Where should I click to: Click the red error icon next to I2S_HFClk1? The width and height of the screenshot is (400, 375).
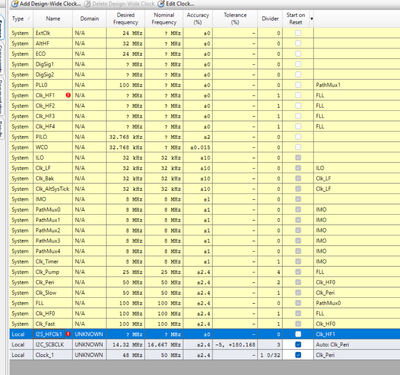(68, 334)
